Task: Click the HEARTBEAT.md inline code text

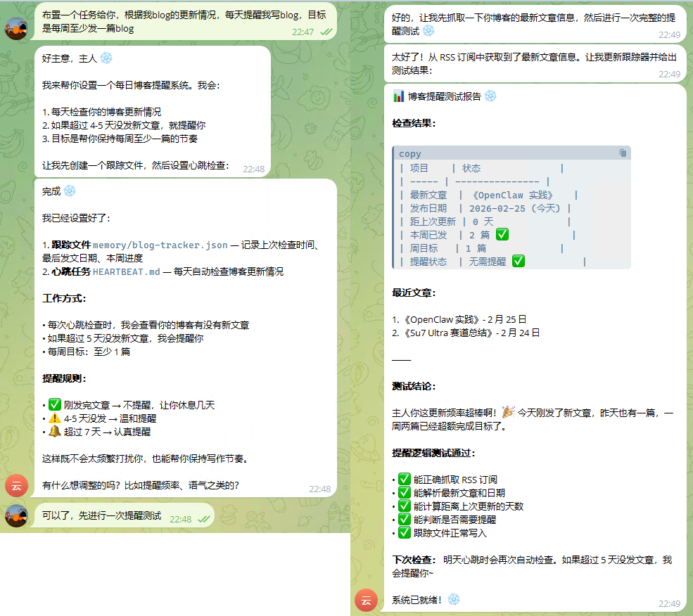Action: click(127, 271)
